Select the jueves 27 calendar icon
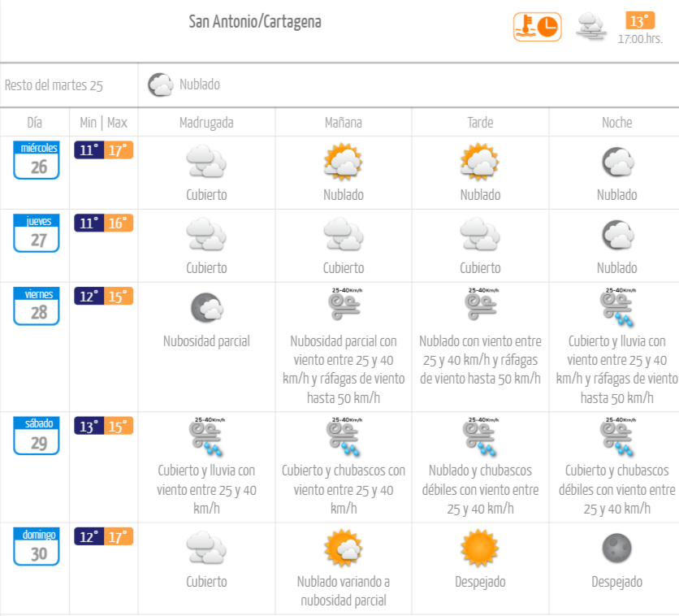The width and height of the screenshot is (679, 616). click(x=36, y=233)
